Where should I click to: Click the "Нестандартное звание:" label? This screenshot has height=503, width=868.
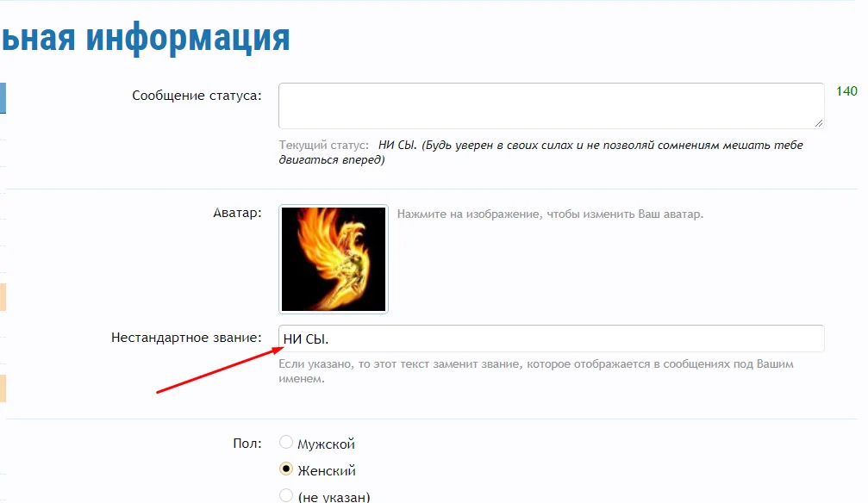pyautogui.click(x=186, y=338)
